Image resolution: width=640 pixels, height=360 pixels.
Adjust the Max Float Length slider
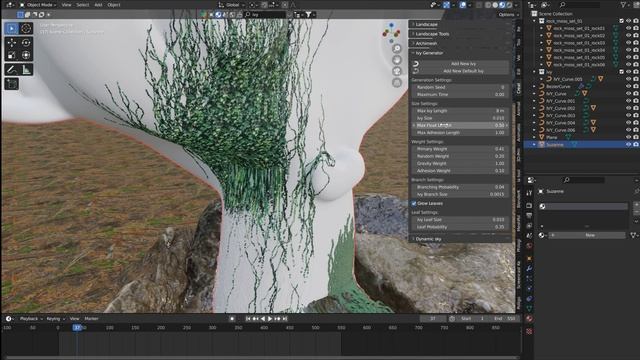point(460,125)
